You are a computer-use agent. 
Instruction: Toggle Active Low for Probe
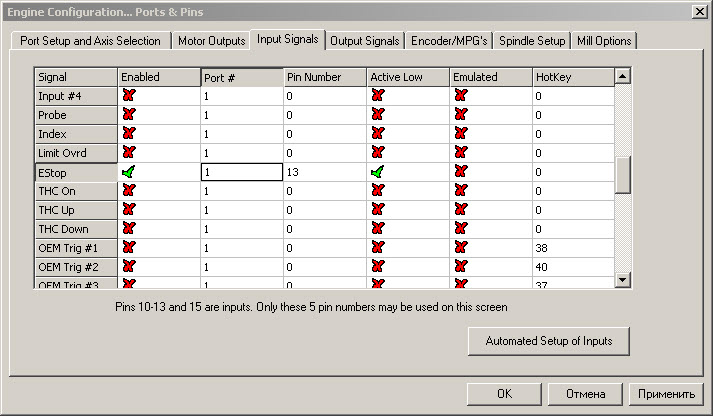click(378, 115)
